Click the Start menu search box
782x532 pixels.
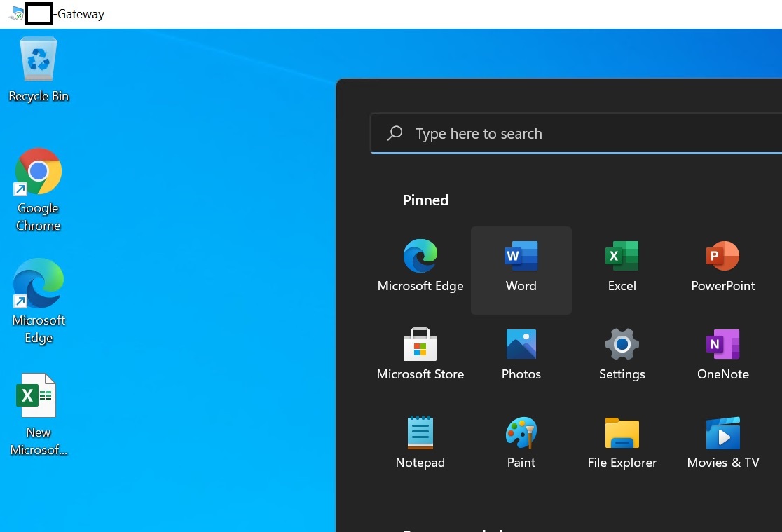coord(576,133)
